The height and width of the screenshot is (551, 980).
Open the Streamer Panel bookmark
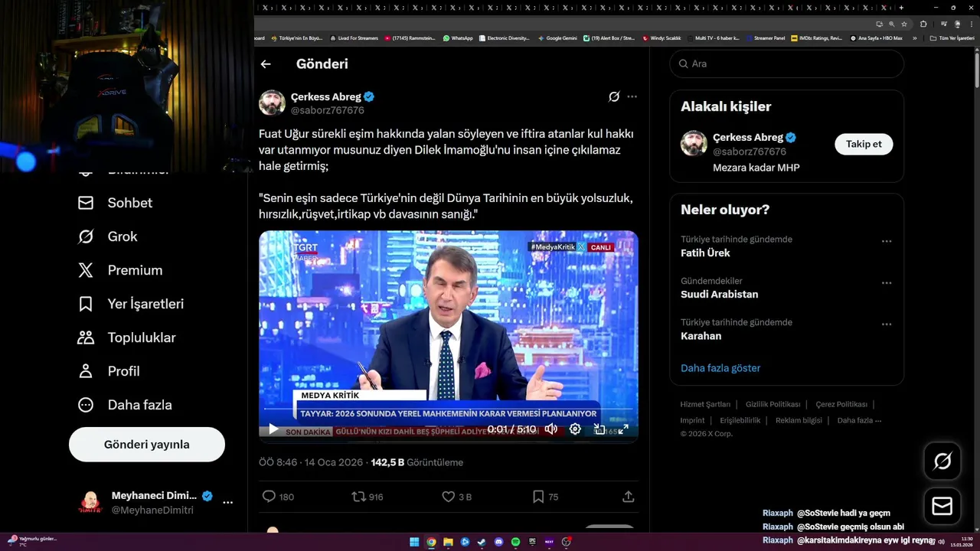pos(766,37)
